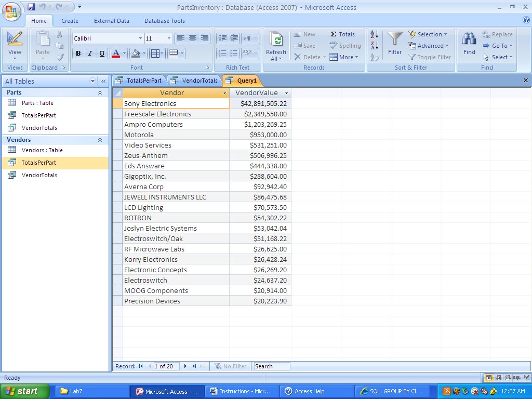The image size is (532, 399).
Task: Open the Advanced filter dropdown
Action: point(429,46)
